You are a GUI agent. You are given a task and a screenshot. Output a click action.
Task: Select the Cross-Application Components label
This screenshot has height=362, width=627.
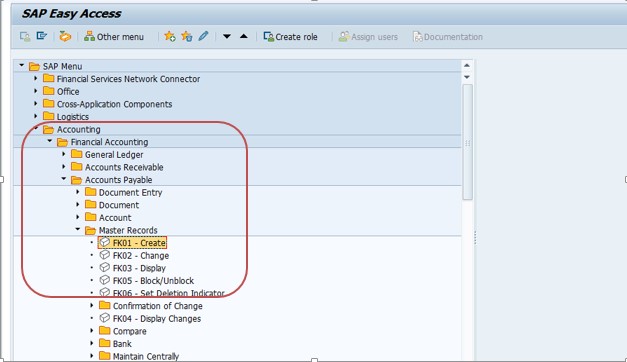[x=114, y=104]
